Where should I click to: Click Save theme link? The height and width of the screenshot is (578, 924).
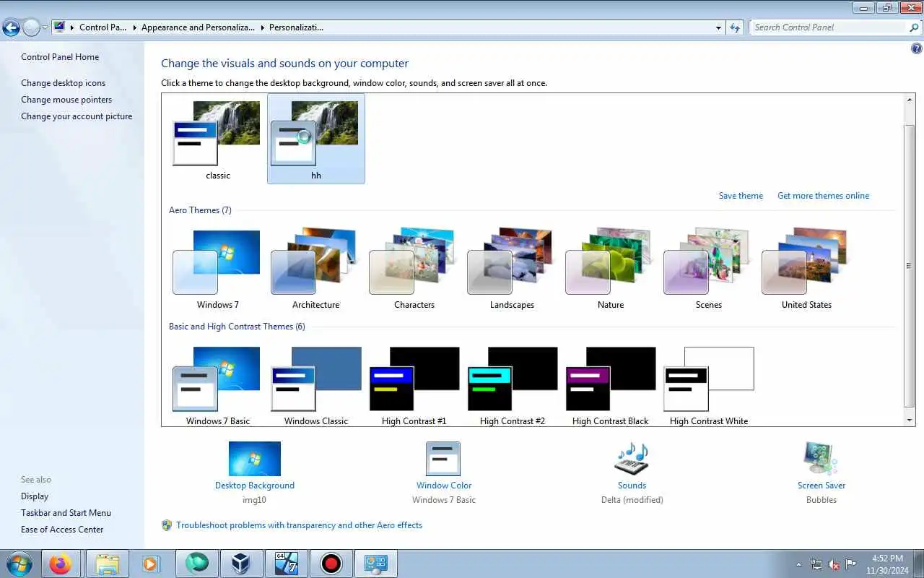pyautogui.click(x=741, y=196)
